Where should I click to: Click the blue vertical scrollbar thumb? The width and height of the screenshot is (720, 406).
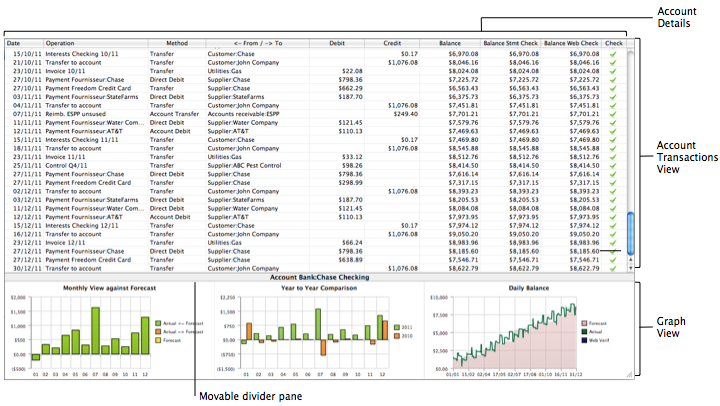(x=630, y=233)
